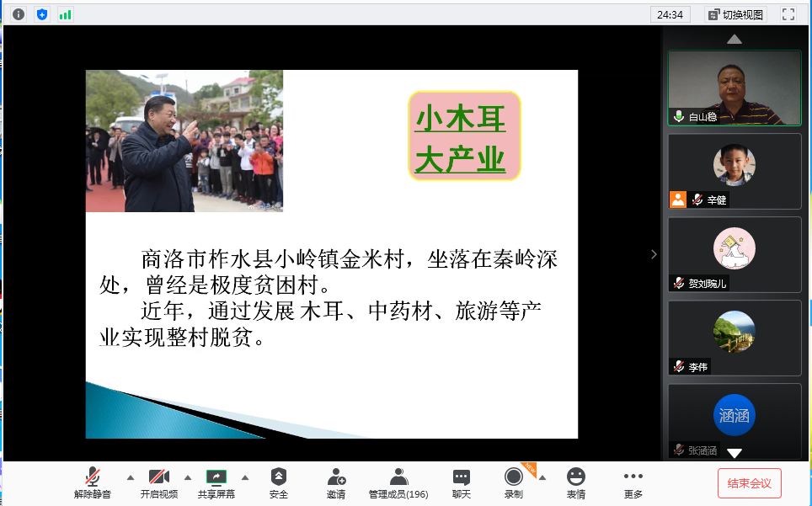
Task: Expand video options arrow beside 开启视频
Action: click(x=188, y=477)
